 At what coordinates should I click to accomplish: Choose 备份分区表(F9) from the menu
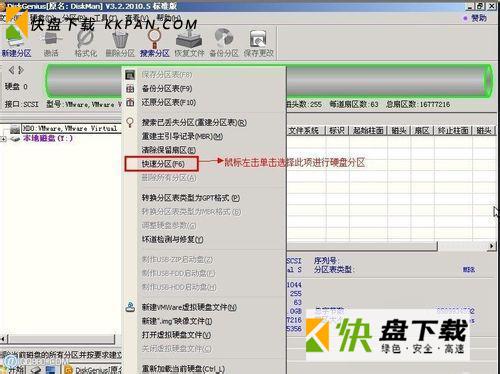pyautogui.click(x=167, y=89)
